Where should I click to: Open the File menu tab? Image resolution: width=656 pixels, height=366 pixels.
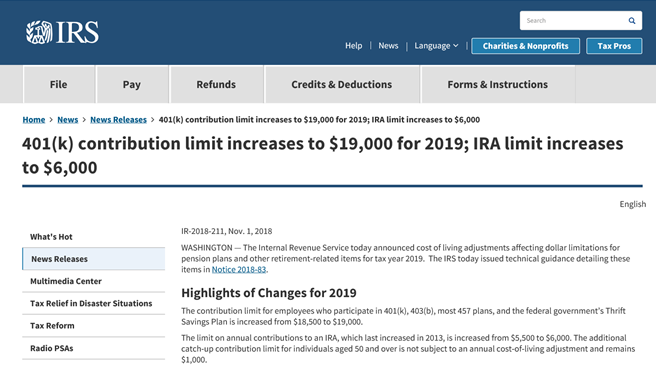[59, 84]
